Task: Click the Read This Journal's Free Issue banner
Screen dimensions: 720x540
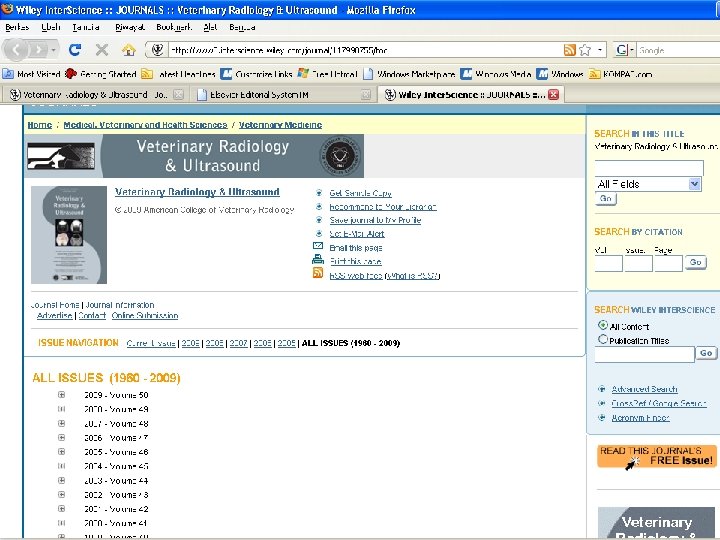Action: pos(657,456)
